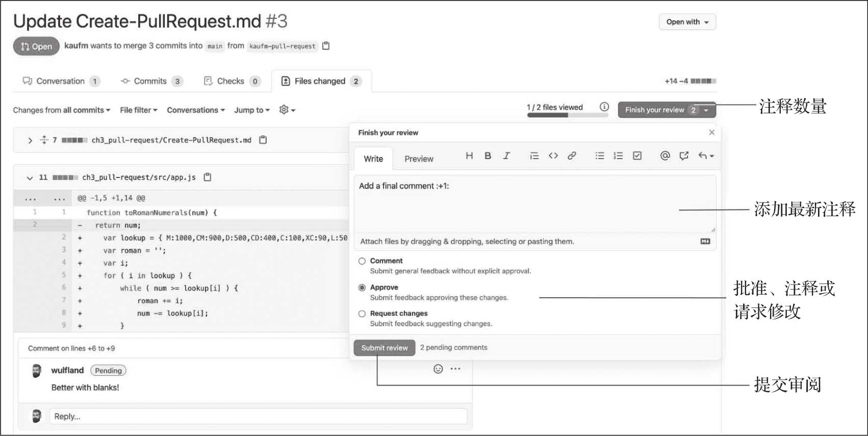868x436 pixels.
Task: Select the Approve radio option
Action: point(362,288)
